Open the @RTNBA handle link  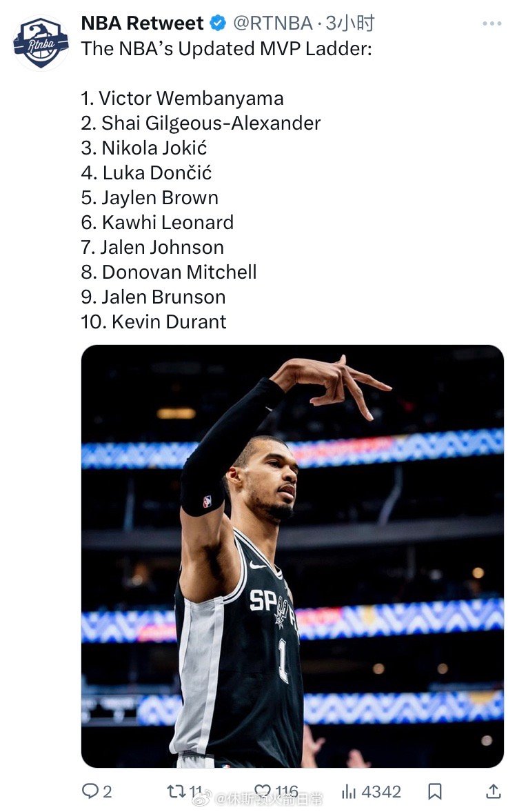coord(273,23)
